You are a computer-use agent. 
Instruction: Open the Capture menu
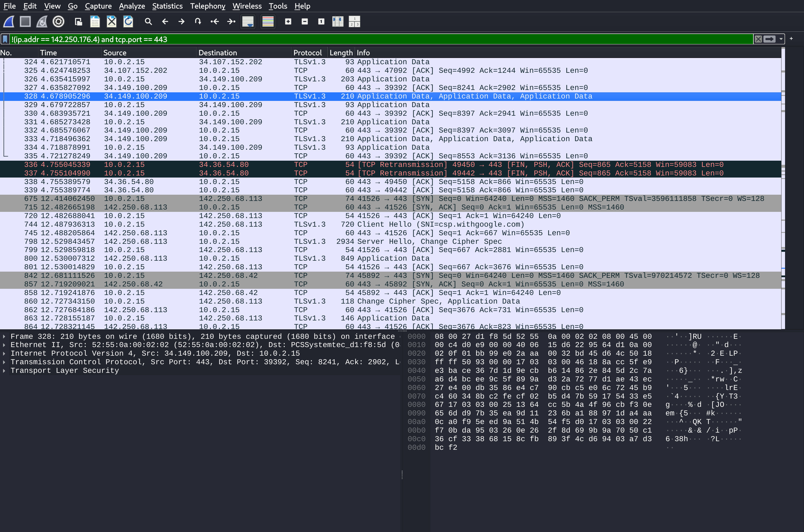point(98,6)
